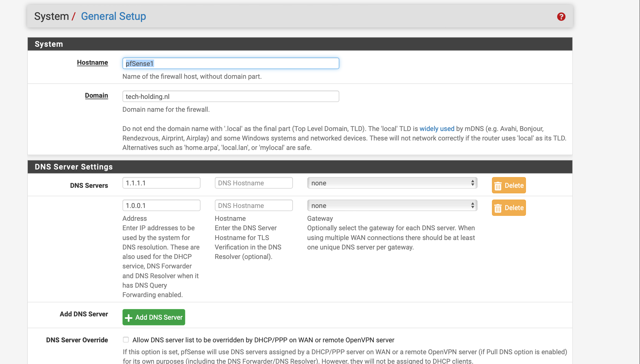
Task: Click the underlined Domain label
Action: coord(96,95)
